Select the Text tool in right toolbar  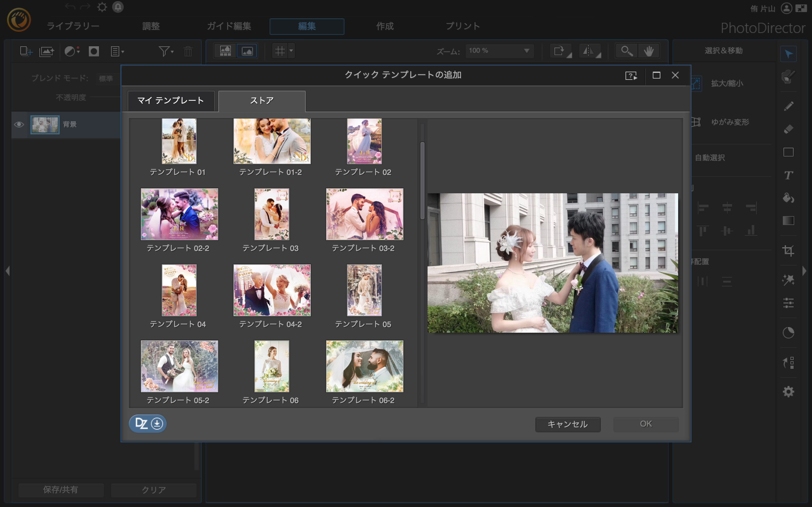[x=788, y=175]
